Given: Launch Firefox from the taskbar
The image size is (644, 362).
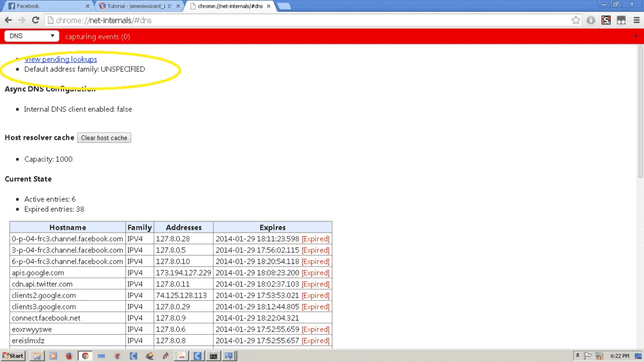Looking at the screenshot, I should [69, 356].
